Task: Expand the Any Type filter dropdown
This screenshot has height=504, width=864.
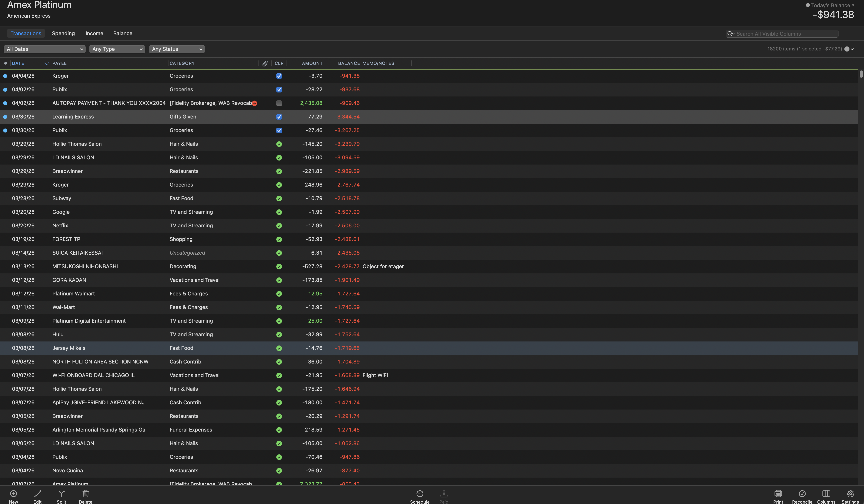Action: pyautogui.click(x=117, y=49)
